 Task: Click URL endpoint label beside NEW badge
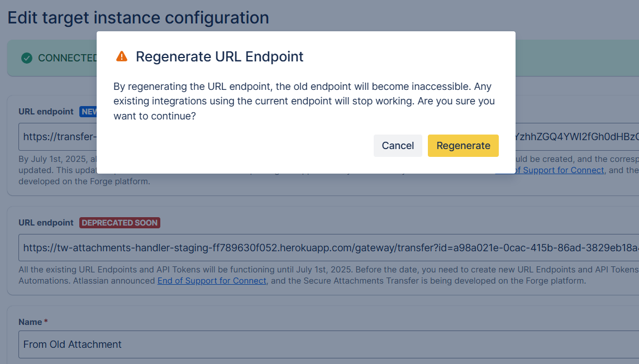pos(46,112)
